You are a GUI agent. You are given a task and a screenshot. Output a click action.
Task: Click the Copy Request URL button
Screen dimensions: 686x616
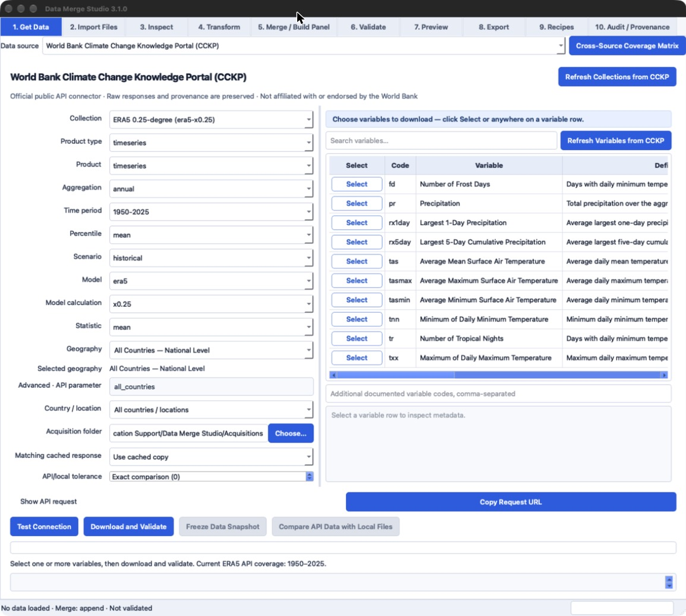(511, 502)
